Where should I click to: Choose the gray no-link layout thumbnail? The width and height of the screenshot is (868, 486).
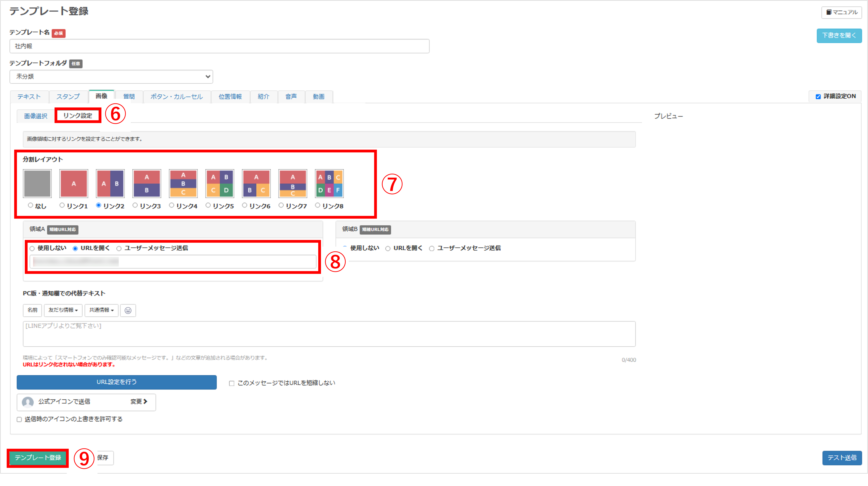pos(37,184)
